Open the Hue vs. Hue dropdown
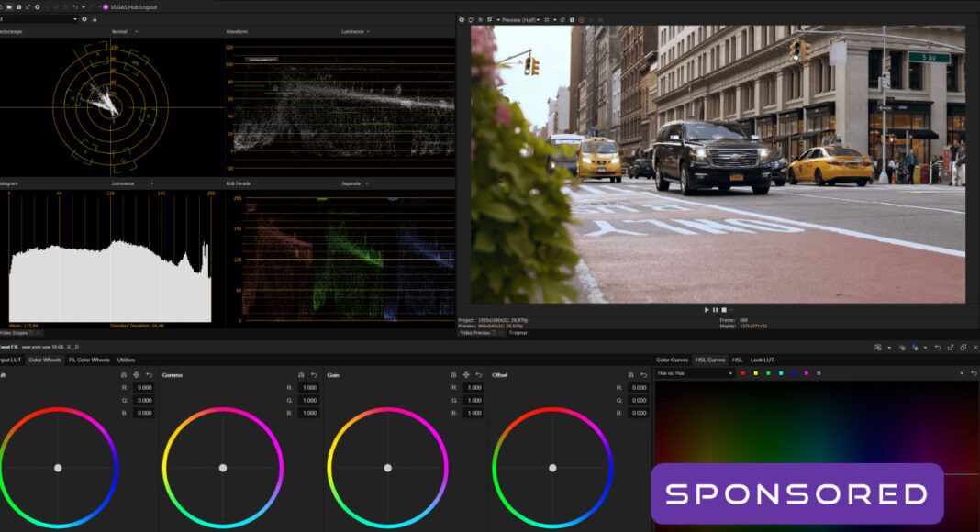Screen dimensions: 980x532 coord(730,373)
